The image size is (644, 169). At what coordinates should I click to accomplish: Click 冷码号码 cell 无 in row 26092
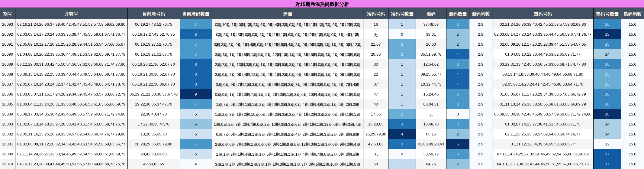pos(376,34)
